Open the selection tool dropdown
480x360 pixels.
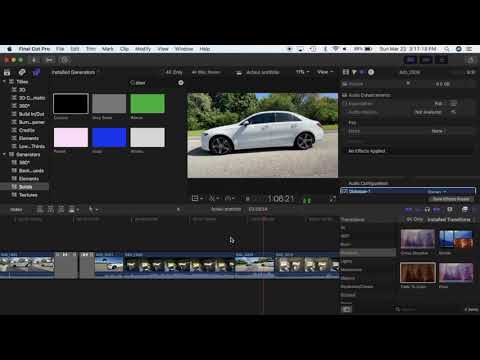[93, 209]
